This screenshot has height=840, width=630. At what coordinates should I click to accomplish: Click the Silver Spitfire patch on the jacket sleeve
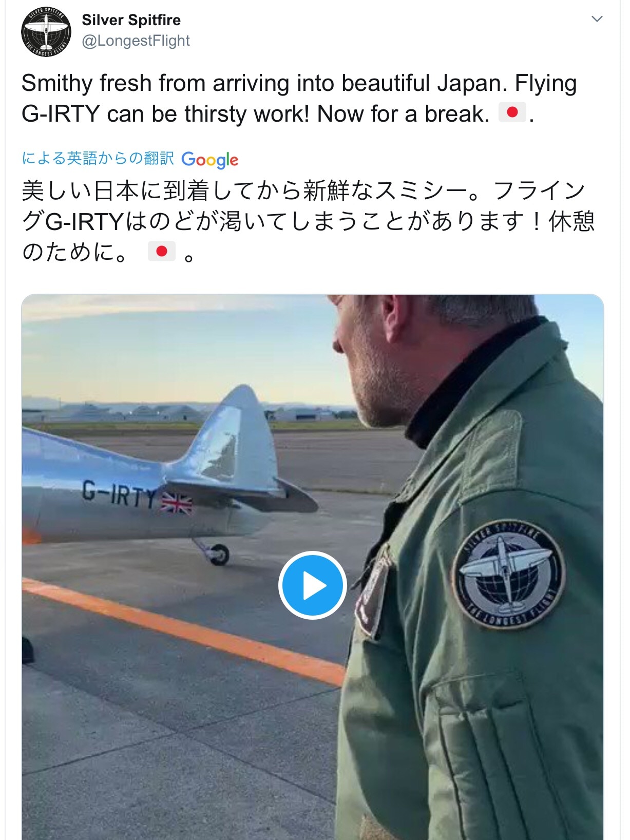coord(508,574)
